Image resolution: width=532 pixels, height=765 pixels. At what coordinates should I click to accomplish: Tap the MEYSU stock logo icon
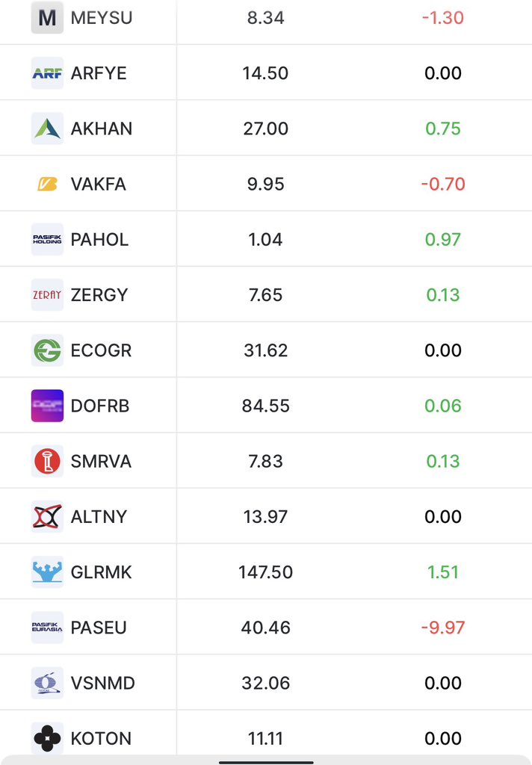[x=47, y=18]
